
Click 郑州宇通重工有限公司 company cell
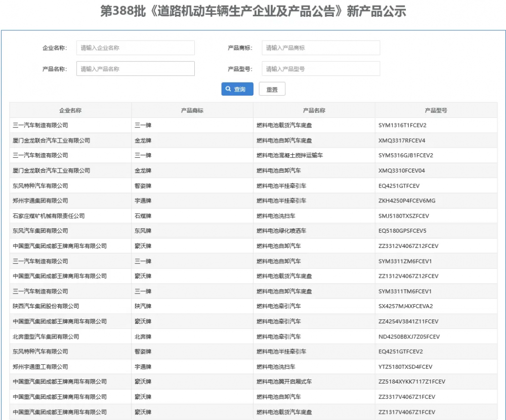click(70, 367)
